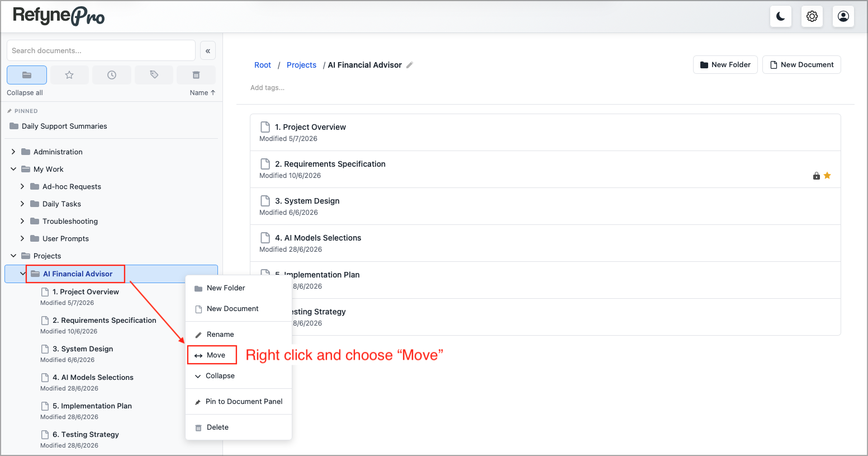Collapse the Projects folder chevron
This screenshot has width=868, height=456.
[13, 256]
